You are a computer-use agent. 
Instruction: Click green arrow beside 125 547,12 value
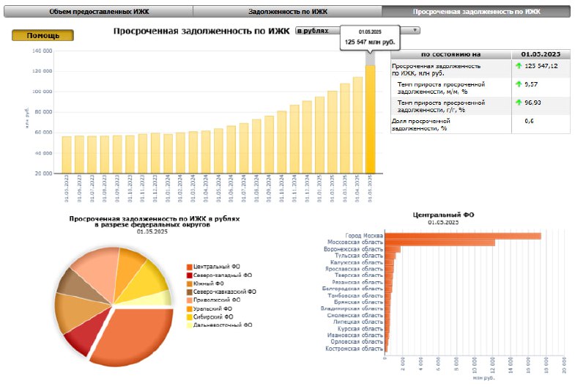519,66
